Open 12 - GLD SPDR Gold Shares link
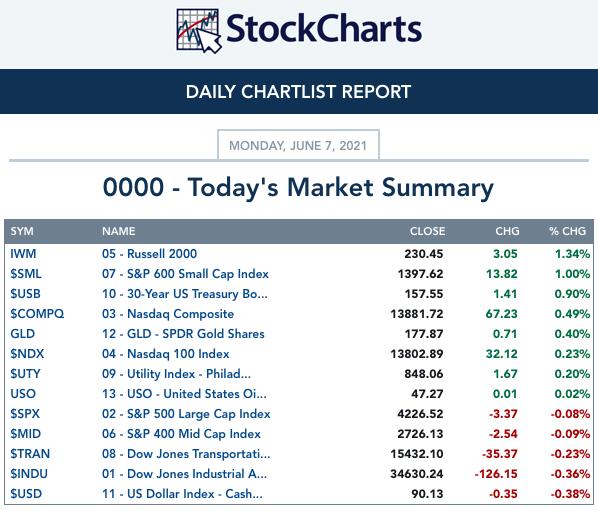 (x=183, y=334)
